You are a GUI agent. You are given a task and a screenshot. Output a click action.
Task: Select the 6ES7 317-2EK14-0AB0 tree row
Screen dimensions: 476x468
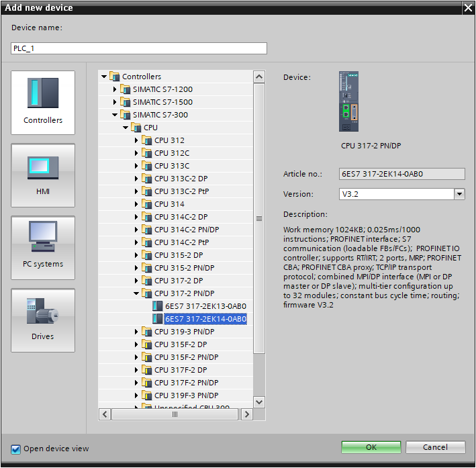(x=175, y=318)
